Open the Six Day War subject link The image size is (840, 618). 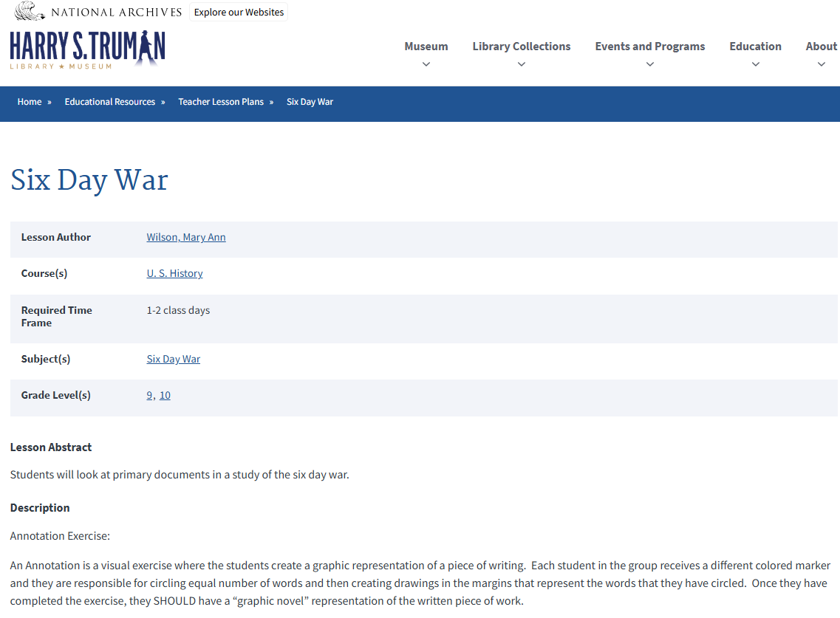pyautogui.click(x=173, y=358)
